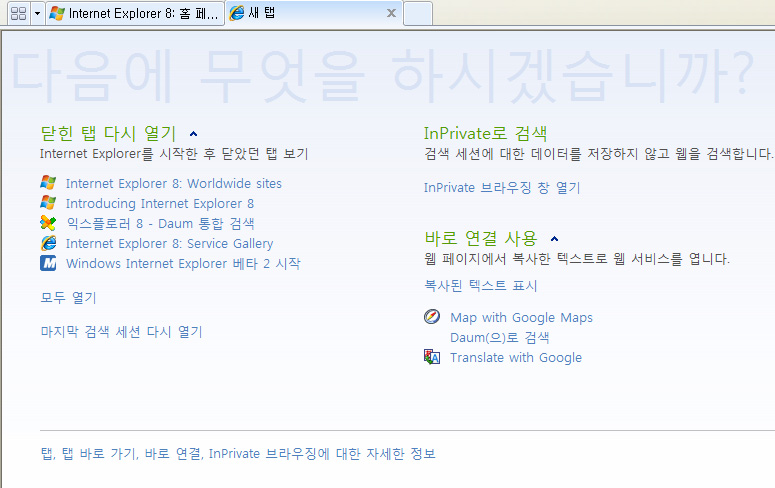Close the 새 탭 tab
The width and height of the screenshot is (775, 488).
pos(391,13)
